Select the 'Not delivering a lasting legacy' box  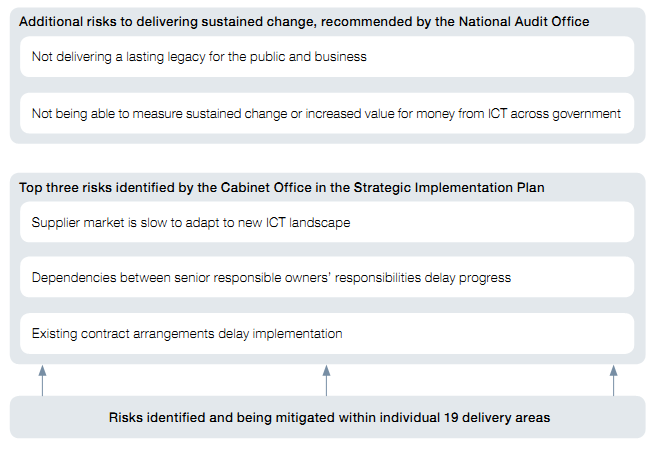tap(327, 57)
